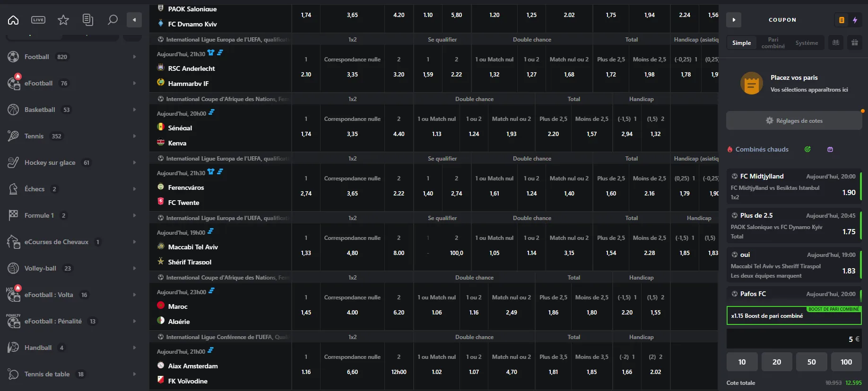Expand the Échecs category arrow

[134, 189]
